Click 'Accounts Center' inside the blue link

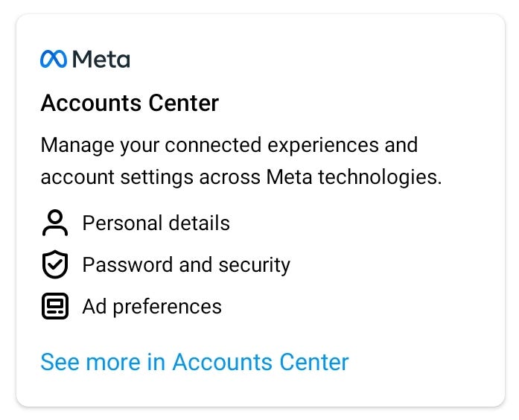point(261,362)
